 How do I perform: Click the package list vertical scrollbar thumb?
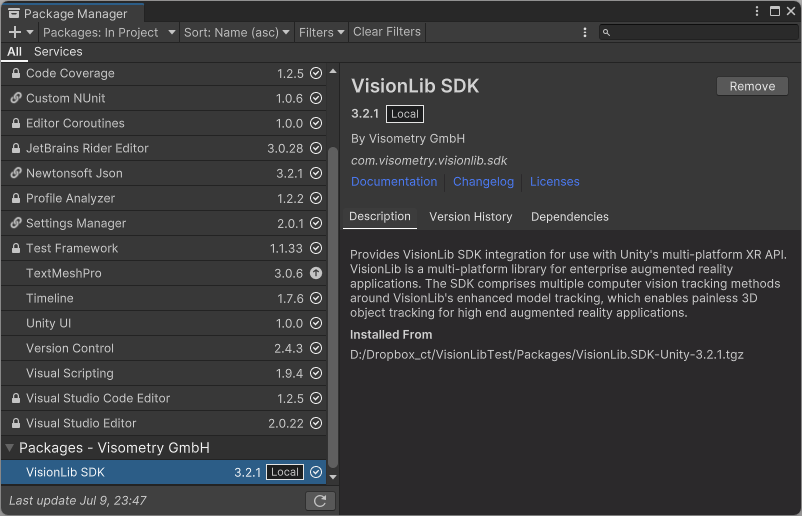click(x=333, y=307)
